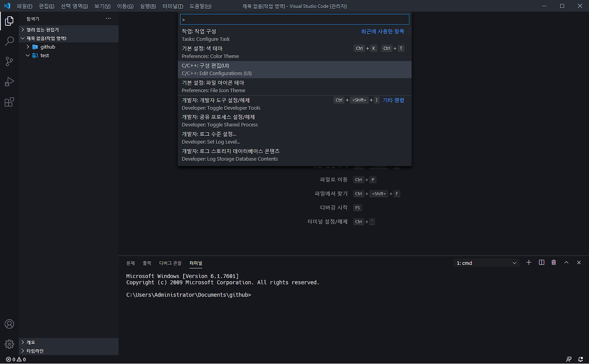Open the terminal selector dropdown '1: cmd'
Viewport: 589px width, 364px height.
pos(487,263)
